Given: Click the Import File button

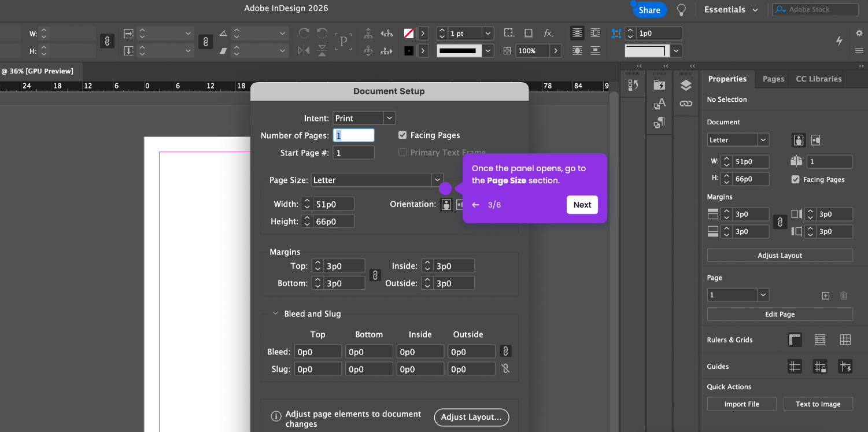Looking at the screenshot, I should 742,404.
